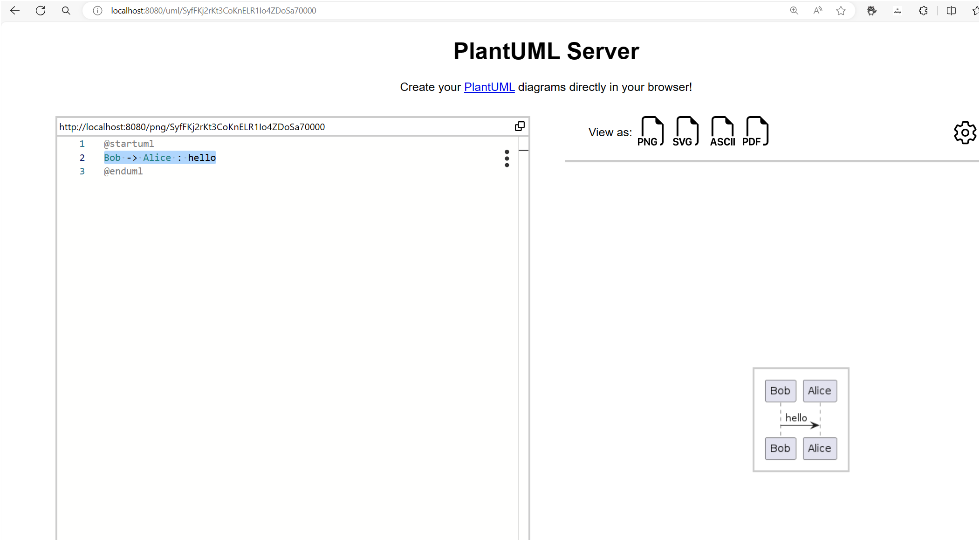Viewport: 980px width, 541px height.
Task: Refresh the page
Action: point(41,11)
